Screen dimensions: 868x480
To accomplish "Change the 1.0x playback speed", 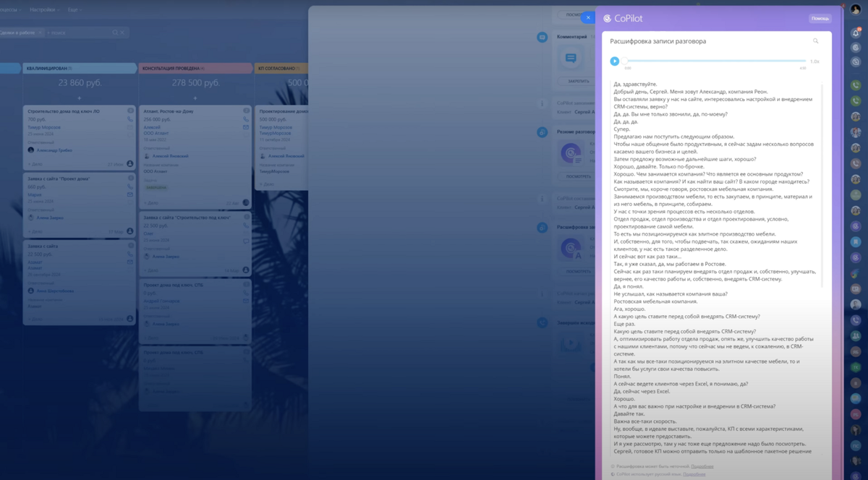I will tap(814, 61).
